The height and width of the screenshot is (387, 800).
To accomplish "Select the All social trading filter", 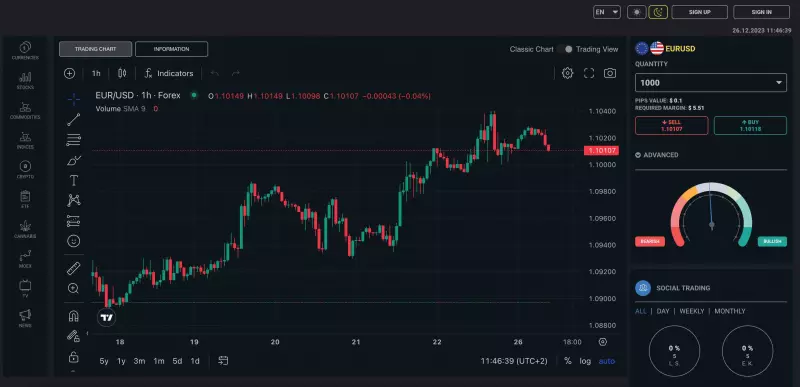I will coord(641,311).
